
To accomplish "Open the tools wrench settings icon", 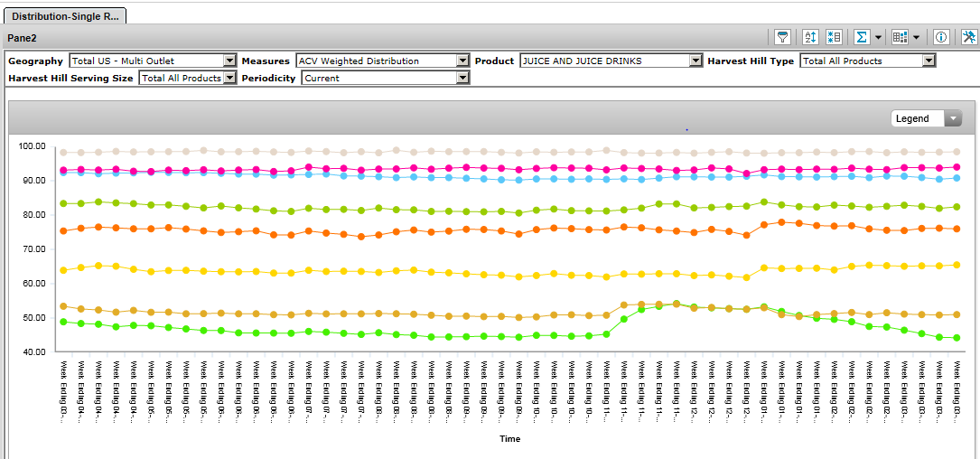I will tap(968, 37).
